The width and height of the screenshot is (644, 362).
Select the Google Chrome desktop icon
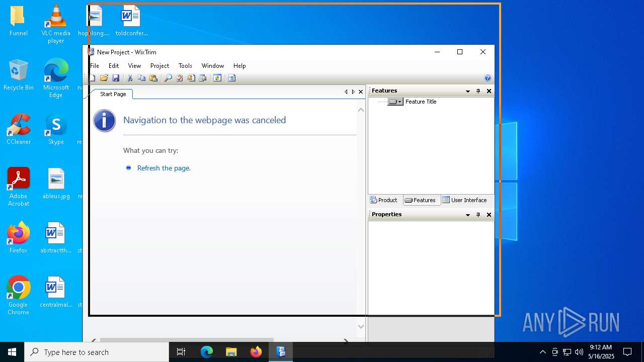[19, 296]
